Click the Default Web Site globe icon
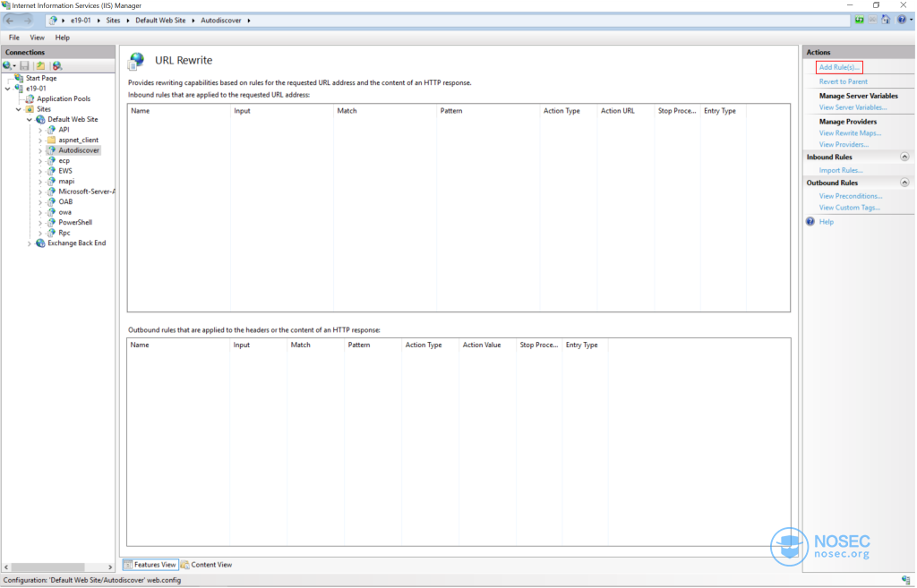This screenshot has height=588, width=917. coord(40,119)
